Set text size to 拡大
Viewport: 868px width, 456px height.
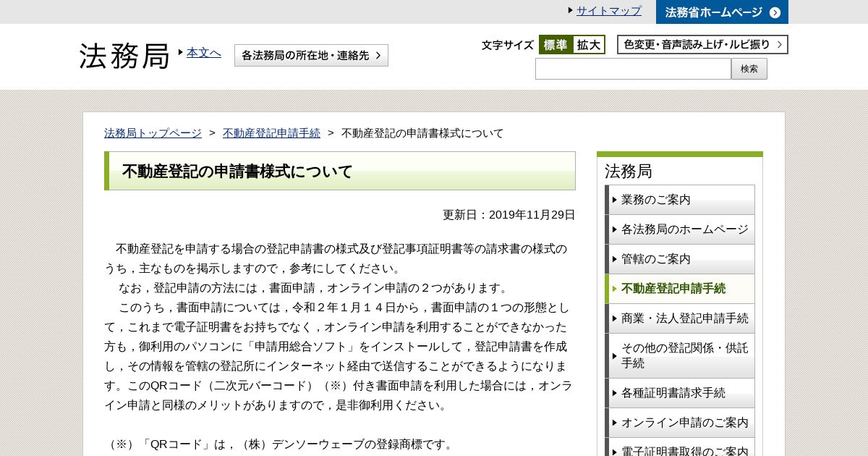tap(589, 45)
